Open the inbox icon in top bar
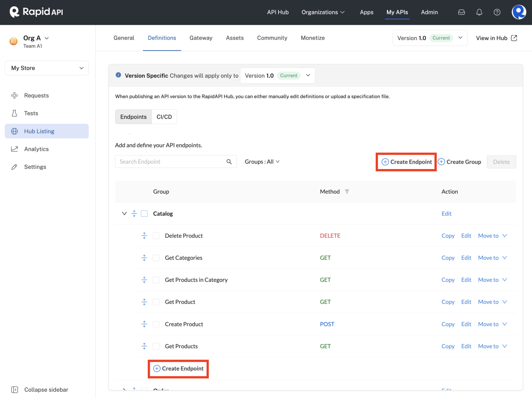This screenshot has height=398, width=532. (x=461, y=12)
